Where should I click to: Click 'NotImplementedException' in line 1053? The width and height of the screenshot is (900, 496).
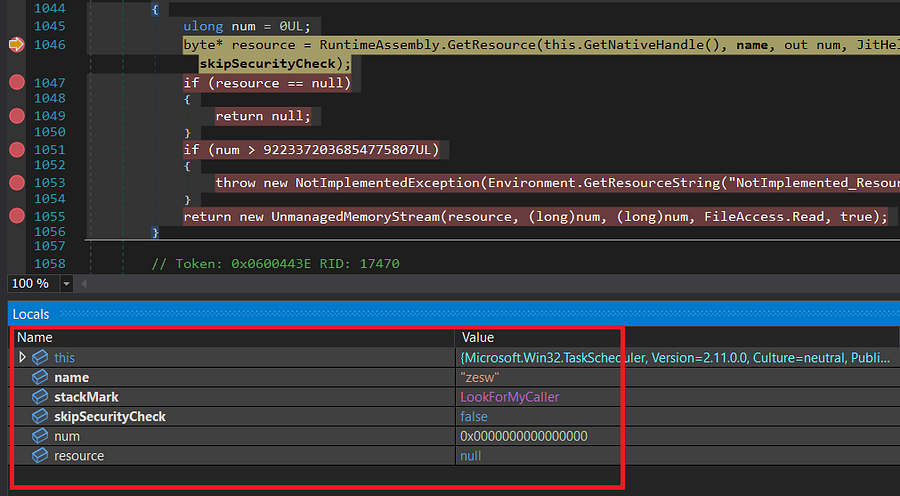tap(387, 183)
